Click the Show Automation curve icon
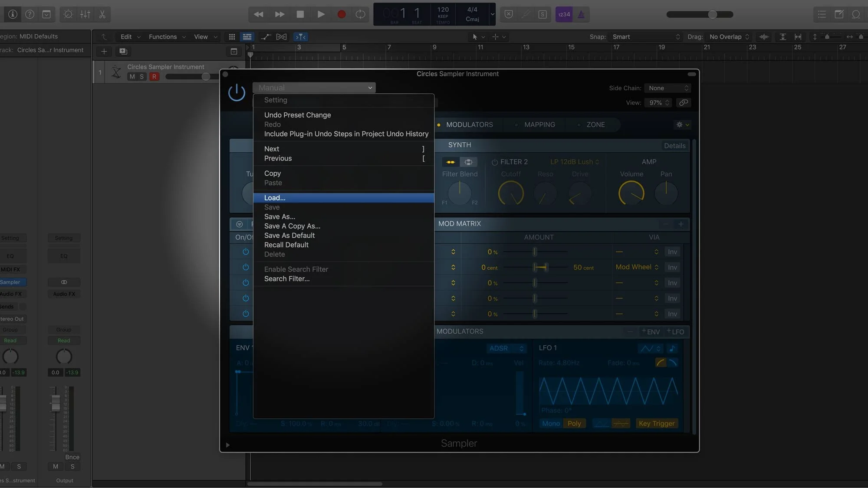868x488 pixels. coord(266,37)
